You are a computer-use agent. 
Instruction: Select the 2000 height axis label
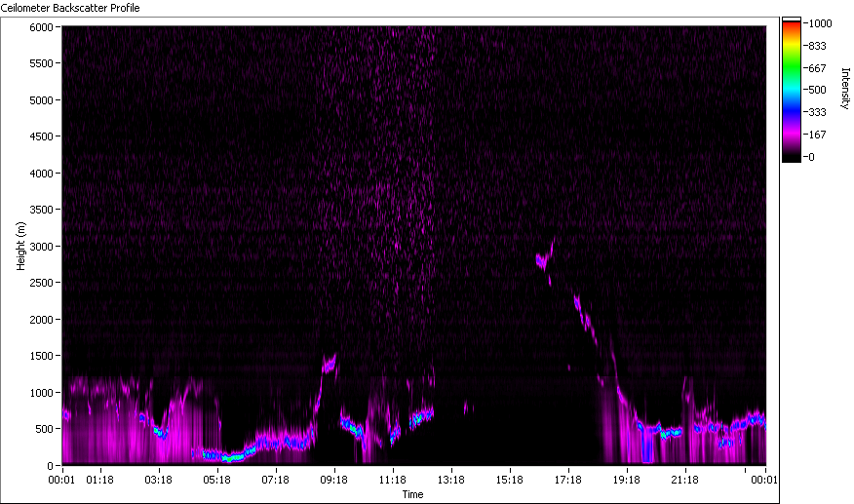(x=41, y=320)
